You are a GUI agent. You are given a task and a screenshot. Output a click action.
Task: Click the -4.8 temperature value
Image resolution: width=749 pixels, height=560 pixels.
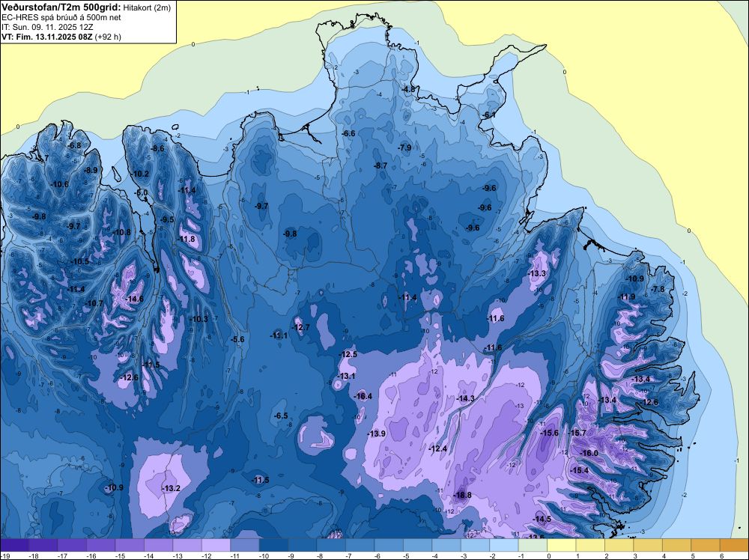(x=408, y=89)
